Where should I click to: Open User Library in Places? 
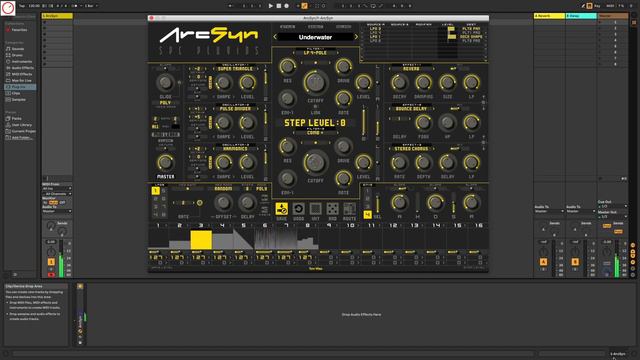click(22, 125)
